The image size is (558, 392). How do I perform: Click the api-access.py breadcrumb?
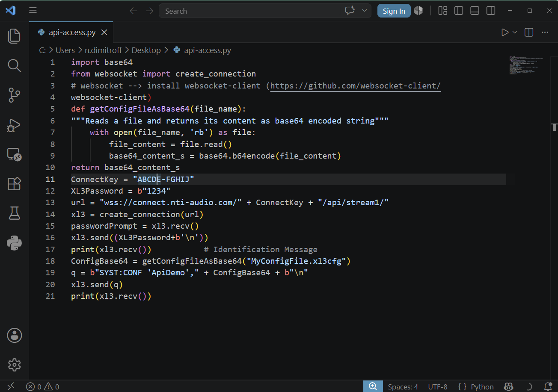207,50
